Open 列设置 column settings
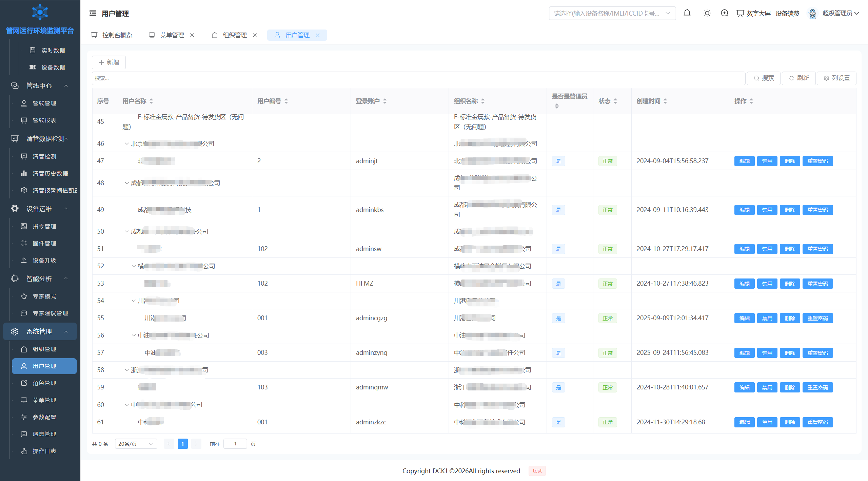 coord(836,78)
